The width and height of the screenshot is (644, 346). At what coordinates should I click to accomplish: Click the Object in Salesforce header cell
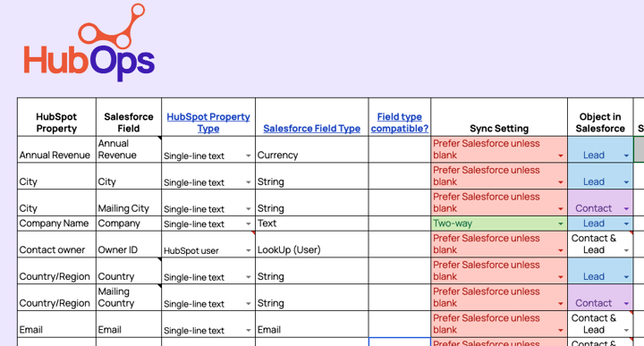click(600, 117)
